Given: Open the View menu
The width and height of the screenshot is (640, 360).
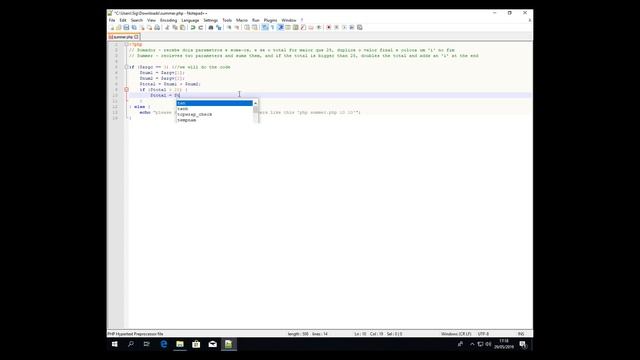Looking at the screenshot, I should pos(151,20).
